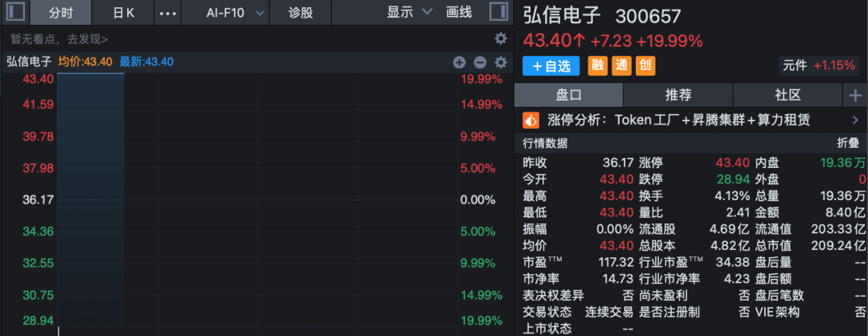The image size is (868, 336).
Task: Collapse 行情数据 with 折叠
Action: point(848,143)
